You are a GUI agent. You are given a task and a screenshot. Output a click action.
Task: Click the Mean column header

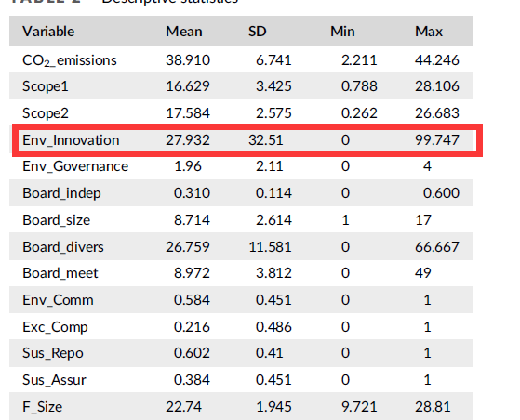coord(184,32)
